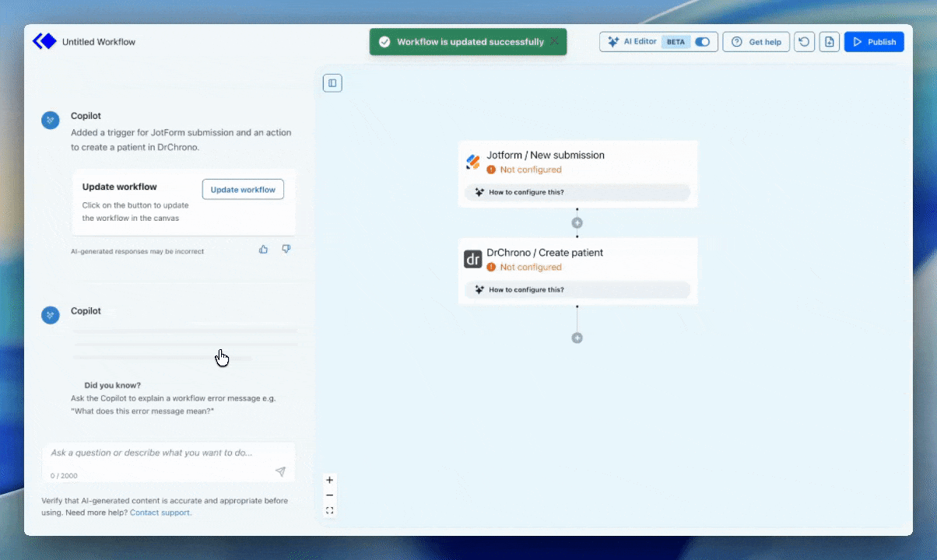Expand 'How to configure this?' under Jotform
This screenshot has width=937, height=560.
click(x=577, y=192)
